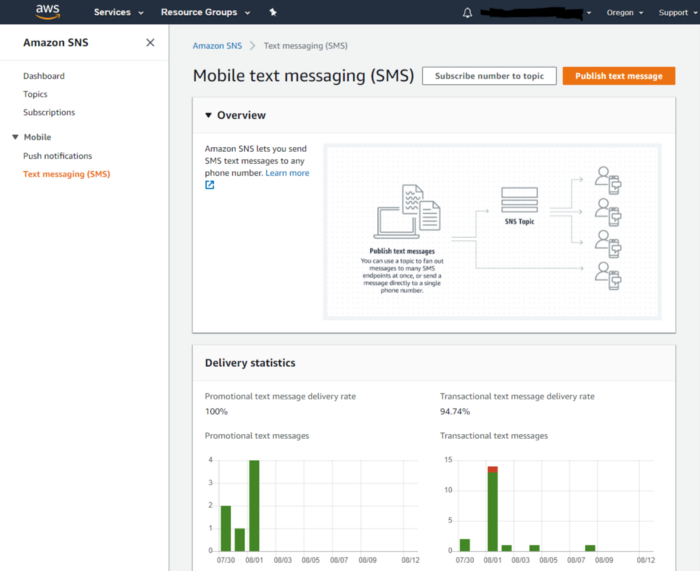Open the Oregon region selector

point(625,13)
